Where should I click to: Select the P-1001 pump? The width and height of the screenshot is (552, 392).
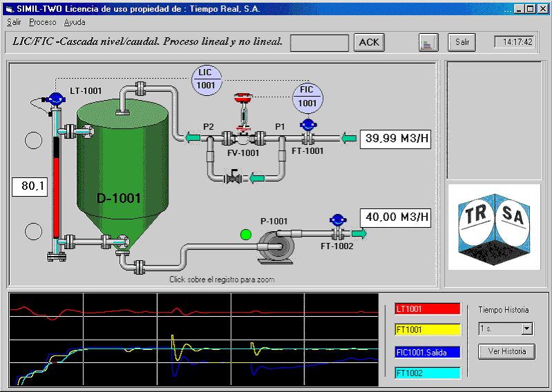[x=276, y=246]
